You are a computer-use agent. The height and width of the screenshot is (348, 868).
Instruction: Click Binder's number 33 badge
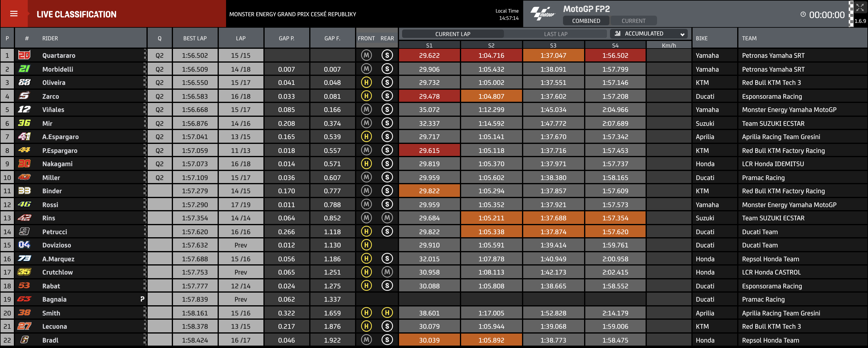click(x=24, y=191)
